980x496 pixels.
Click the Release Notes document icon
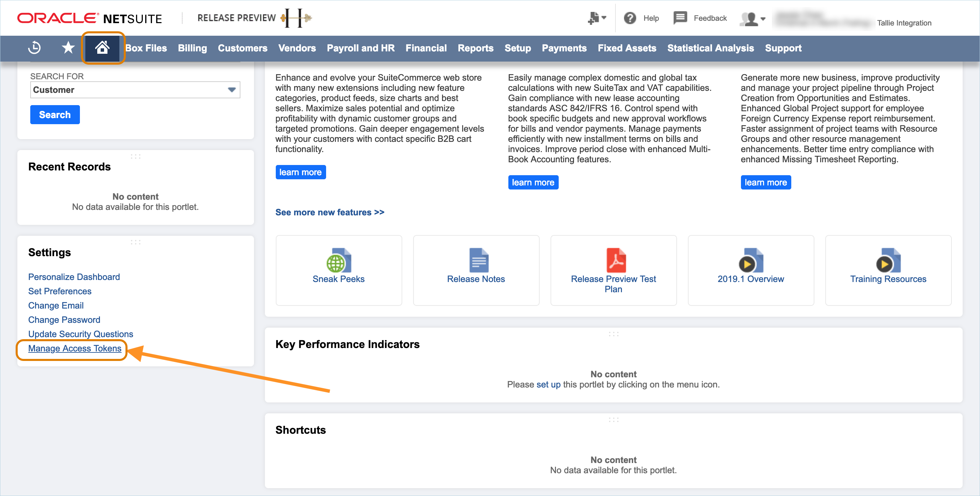click(478, 260)
